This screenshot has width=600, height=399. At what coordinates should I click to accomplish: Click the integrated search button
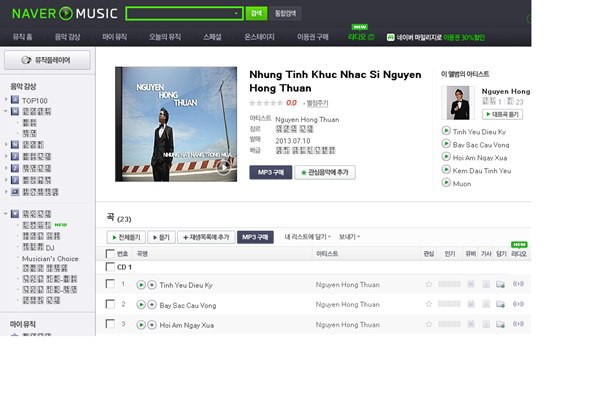click(285, 13)
